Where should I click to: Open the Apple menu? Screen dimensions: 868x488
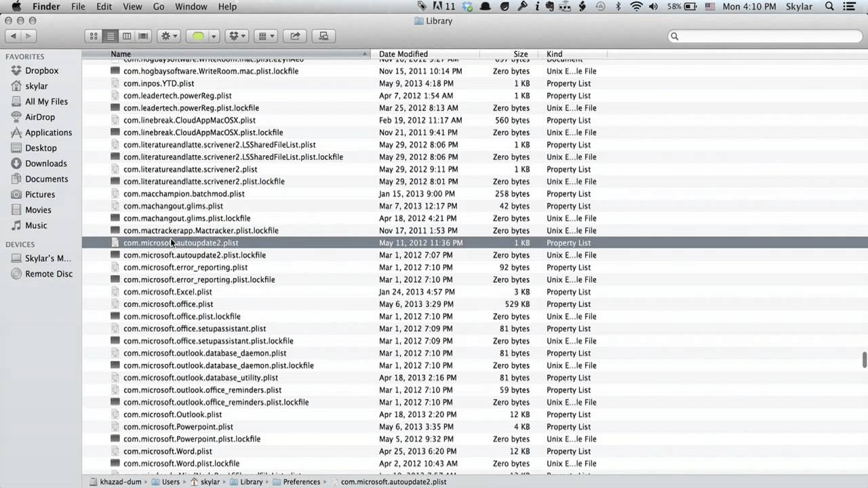16,7
